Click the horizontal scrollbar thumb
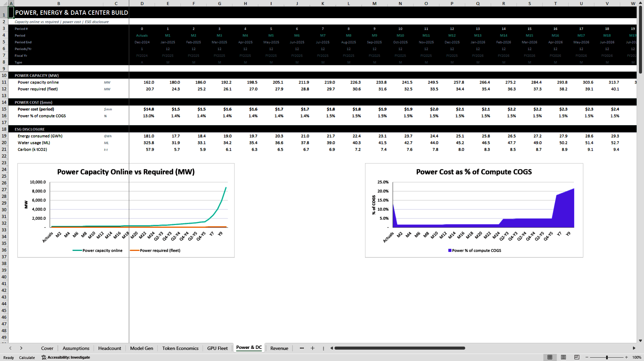The image size is (644, 361). click(x=399, y=348)
